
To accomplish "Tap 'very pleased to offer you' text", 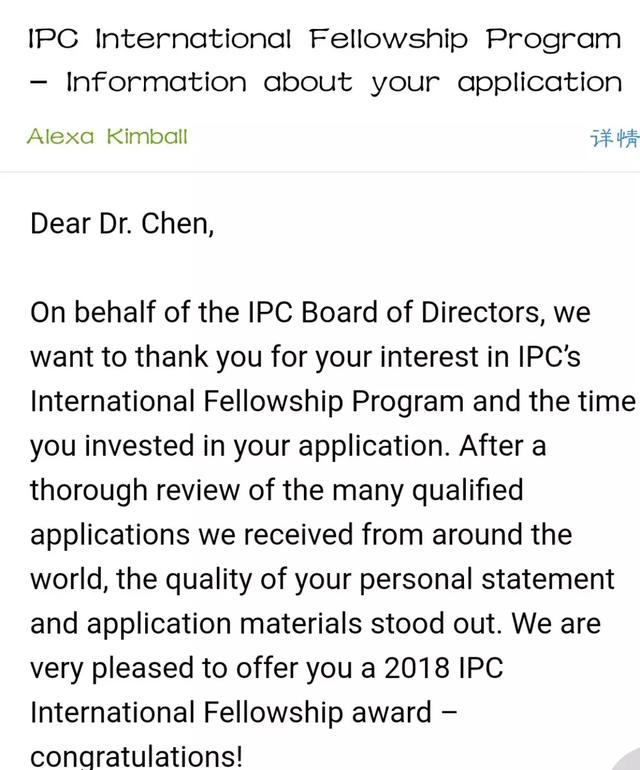I will (191, 668).
